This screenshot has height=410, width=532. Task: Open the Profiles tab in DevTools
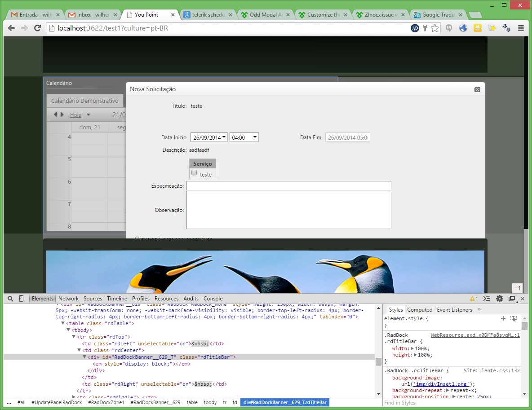pos(141,299)
